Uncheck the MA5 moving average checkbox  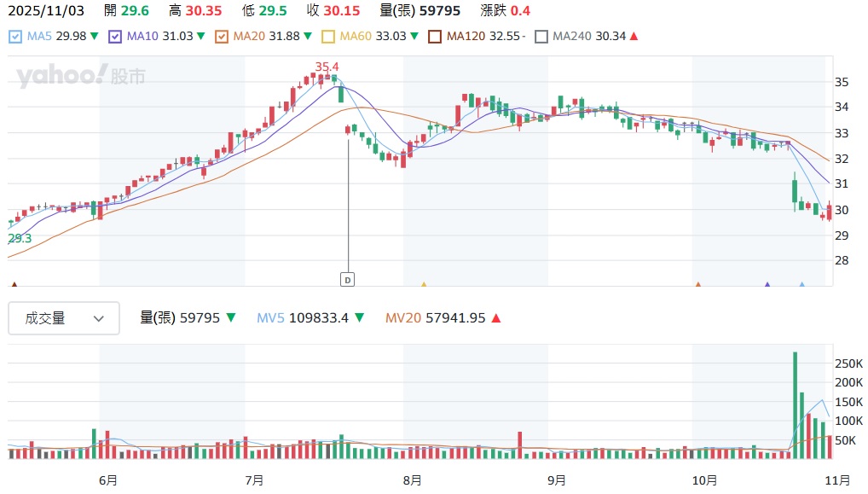[15, 37]
